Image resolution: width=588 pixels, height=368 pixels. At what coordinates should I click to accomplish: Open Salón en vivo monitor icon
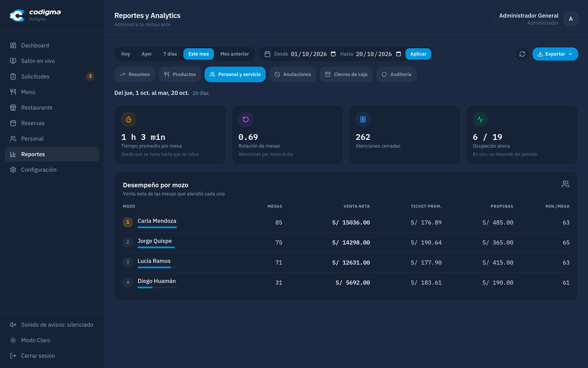point(13,61)
